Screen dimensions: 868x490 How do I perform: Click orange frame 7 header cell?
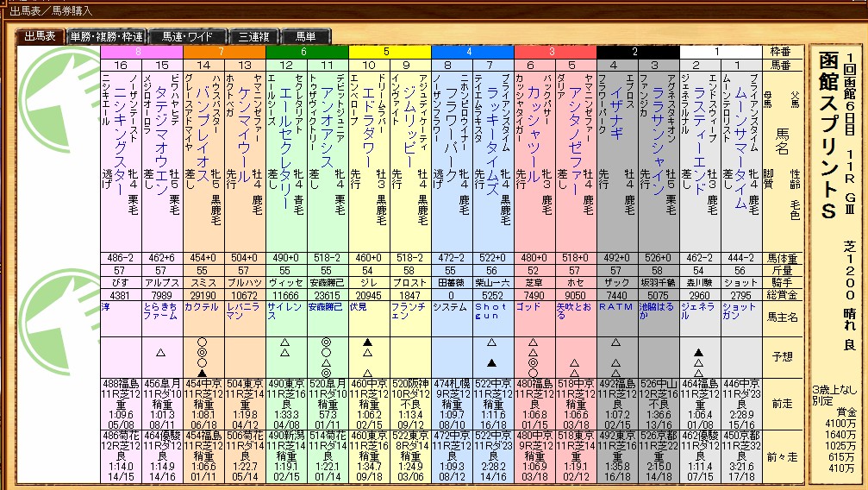coord(224,52)
